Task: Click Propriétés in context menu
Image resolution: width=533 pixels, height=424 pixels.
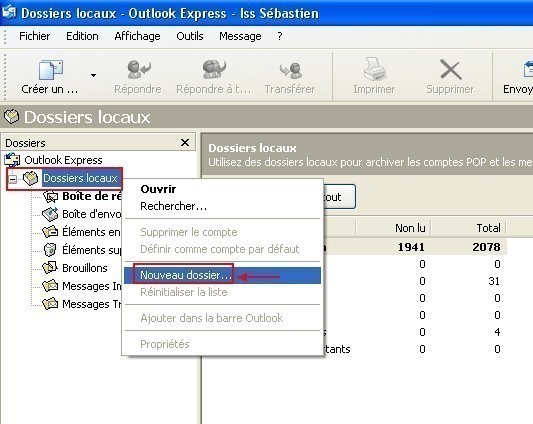Action: [x=222, y=344]
